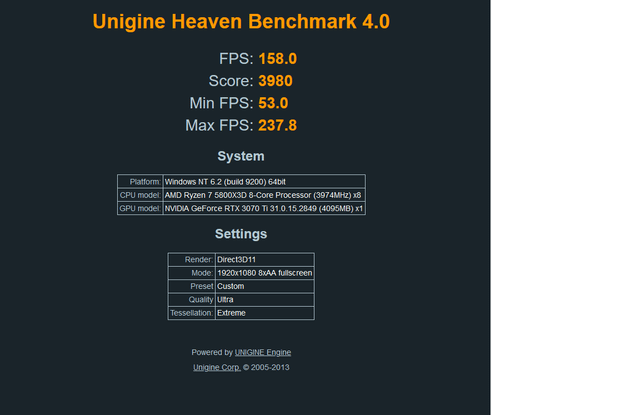Click the Render: label cell
Screen dimensions: 640x415
click(191, 260)
